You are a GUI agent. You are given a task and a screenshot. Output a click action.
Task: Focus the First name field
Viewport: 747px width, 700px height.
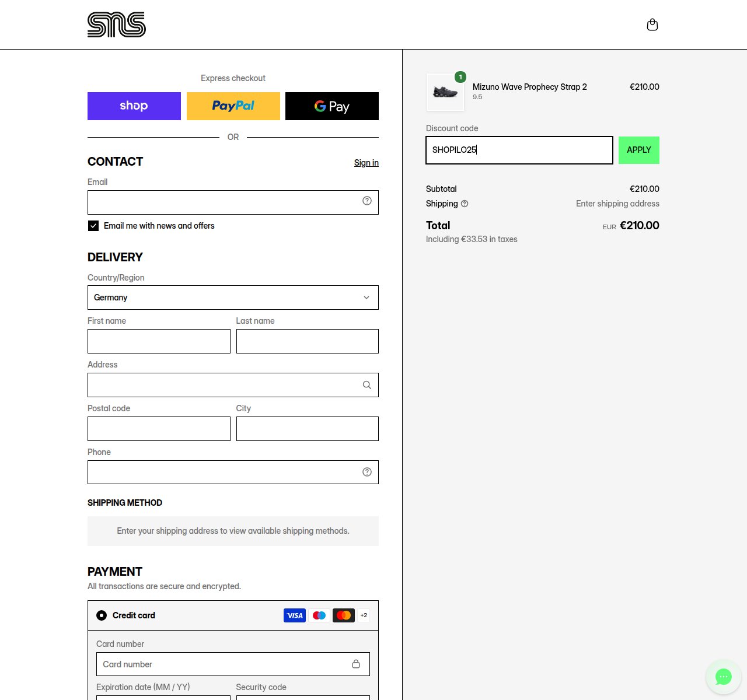(x=159, y=341)
